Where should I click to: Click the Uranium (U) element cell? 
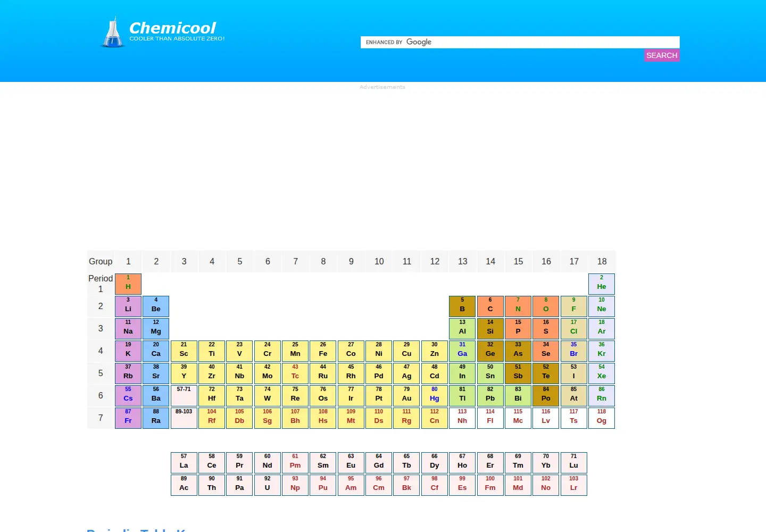[x=268, y=485]
